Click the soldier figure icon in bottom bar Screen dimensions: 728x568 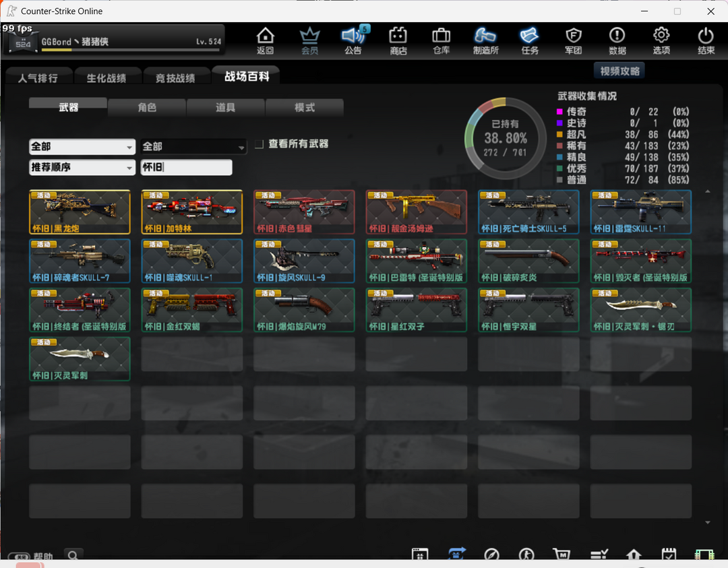pyautogui.click(x=526, y=554)
